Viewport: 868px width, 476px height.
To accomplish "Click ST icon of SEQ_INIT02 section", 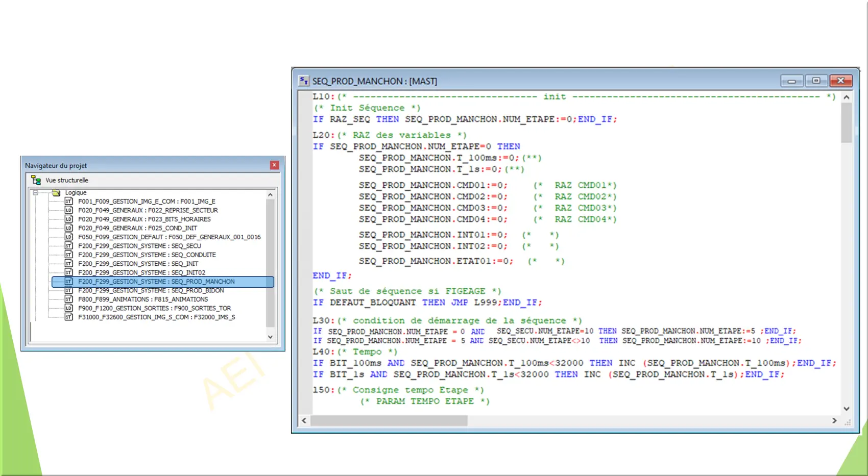I will tap(68, 272).
